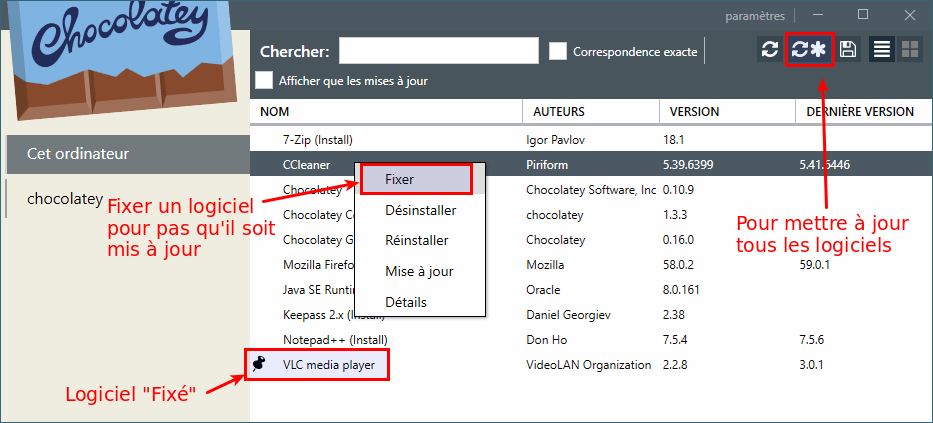Click the save/export packages disk icon

click(848, 50)
